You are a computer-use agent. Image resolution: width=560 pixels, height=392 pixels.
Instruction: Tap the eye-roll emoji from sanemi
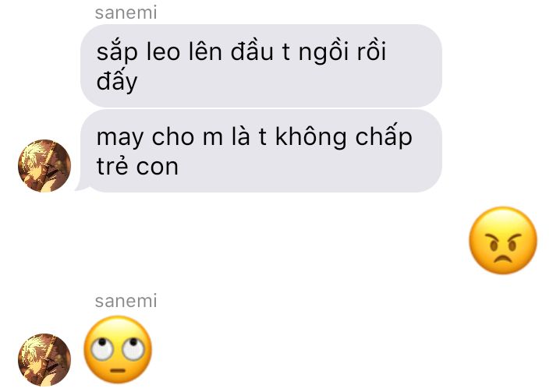[x=118, y=349]
